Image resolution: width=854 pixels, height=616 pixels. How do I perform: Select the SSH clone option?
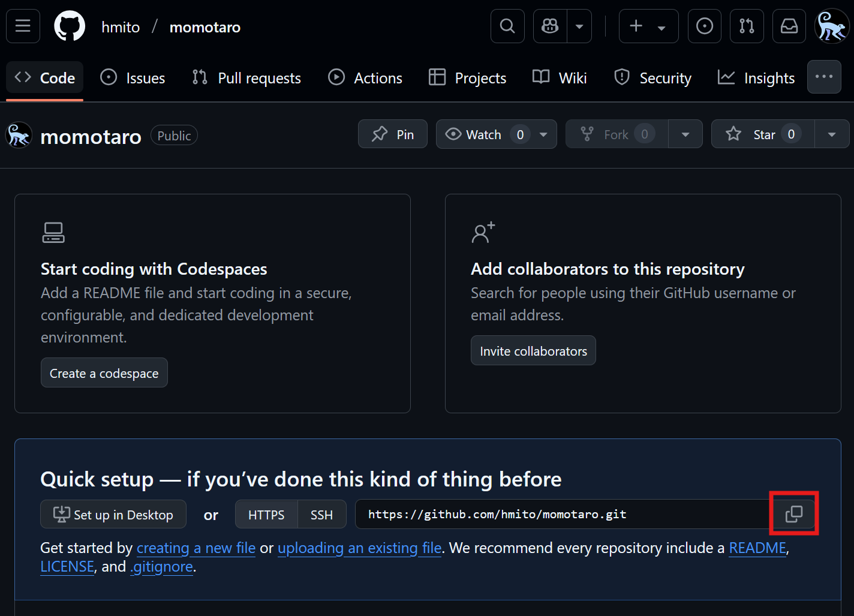click(x=321, y=514)
